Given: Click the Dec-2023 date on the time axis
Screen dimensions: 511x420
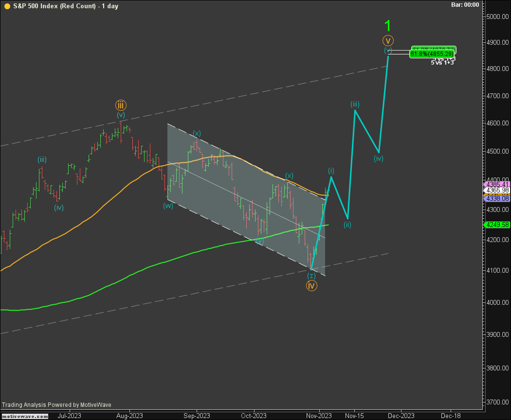Looking at the screenshot, I should [x=401, y=416].
